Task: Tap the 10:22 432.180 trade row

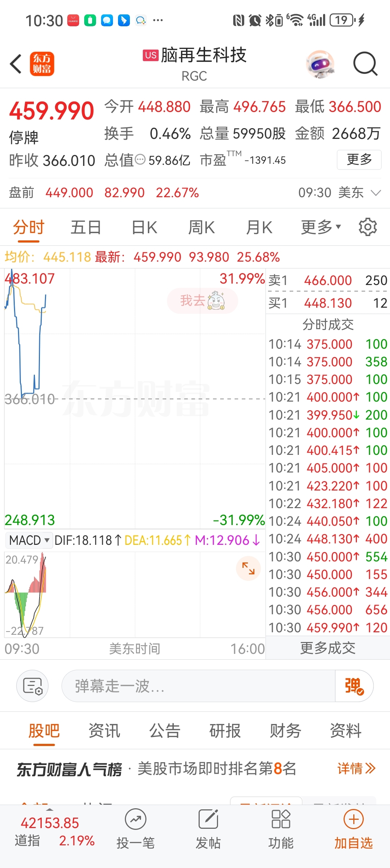Action: pos(328,503)
